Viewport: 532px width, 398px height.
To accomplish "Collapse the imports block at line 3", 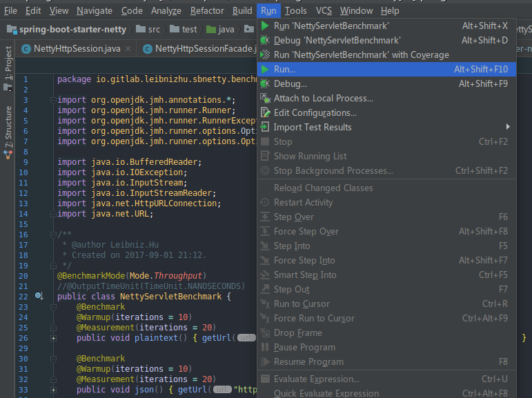I will coord(53,100).
